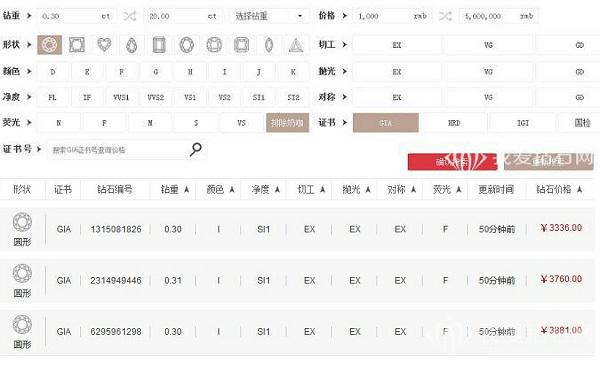The image size is (600, 365).
Task: Choose the heart diamond shape icon
Action: [104, 45]
